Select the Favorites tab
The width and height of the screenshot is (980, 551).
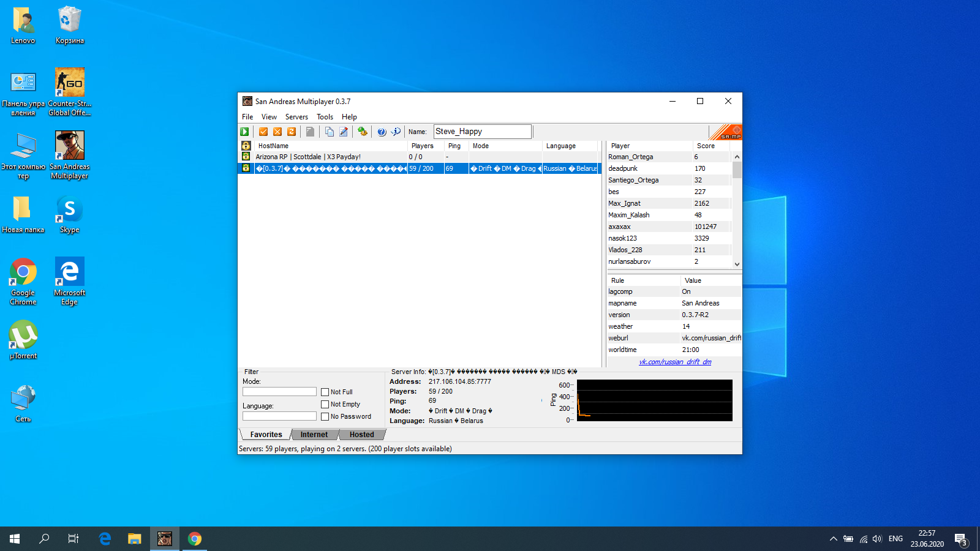click(x=266, y=435)
